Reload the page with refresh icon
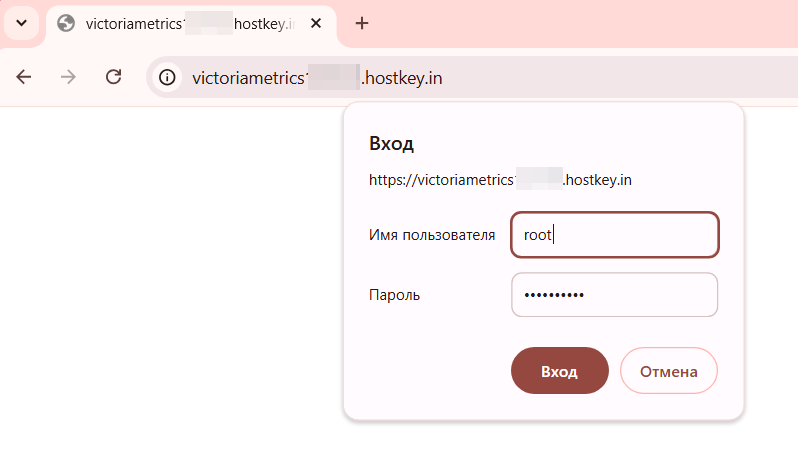The height and width of the screenshot is (451, 798). coord(113,77)
